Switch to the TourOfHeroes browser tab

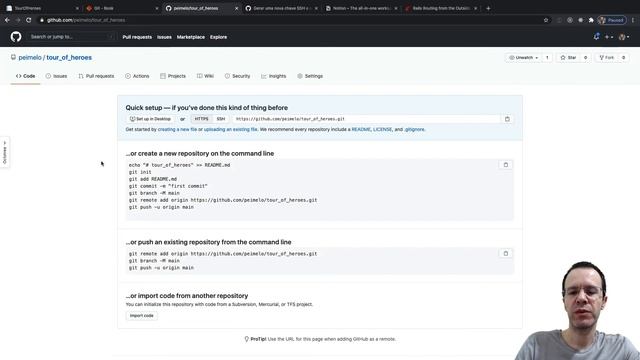tap(42, 8)
